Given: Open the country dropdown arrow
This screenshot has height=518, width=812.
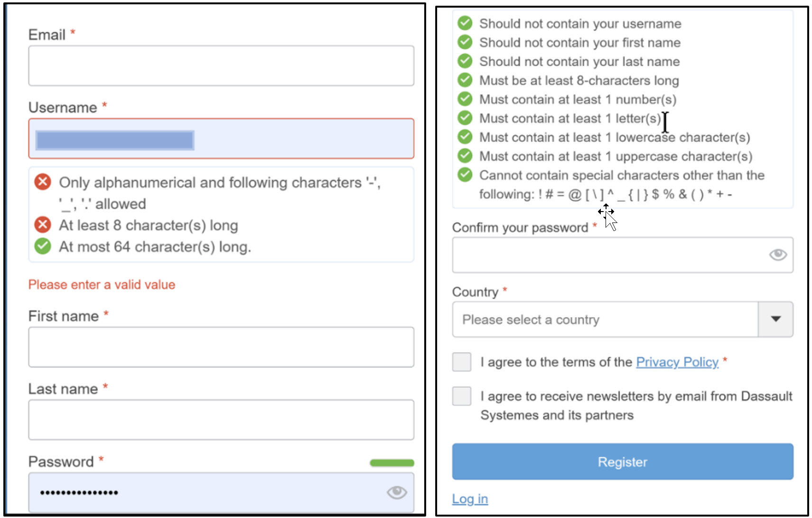Looking at the screenshot, I should tap(775, 319).
